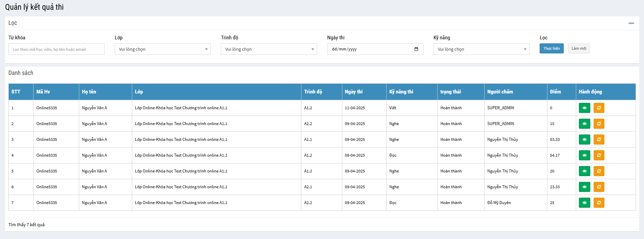Open the Kỹ năng dropdown

(481, 49)
